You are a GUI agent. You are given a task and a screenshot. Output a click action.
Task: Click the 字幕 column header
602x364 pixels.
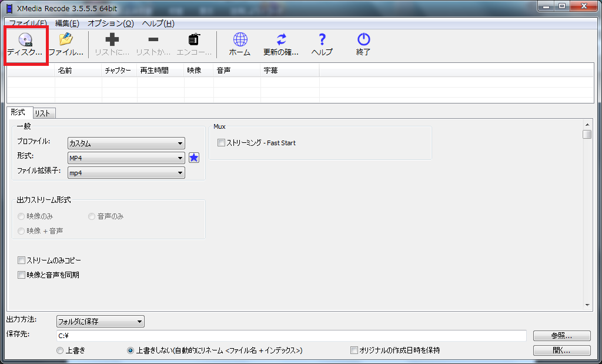(290, 71)
